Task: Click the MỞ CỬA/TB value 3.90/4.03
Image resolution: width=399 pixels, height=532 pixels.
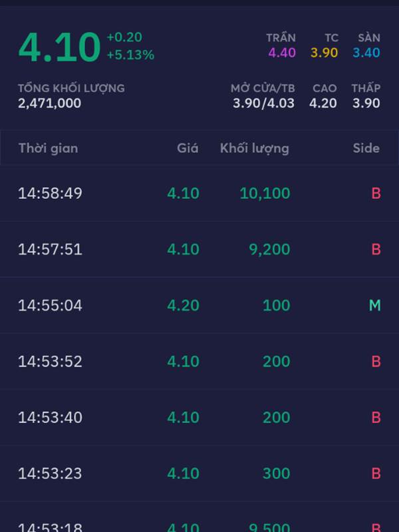Action: (x=263, y=103)
